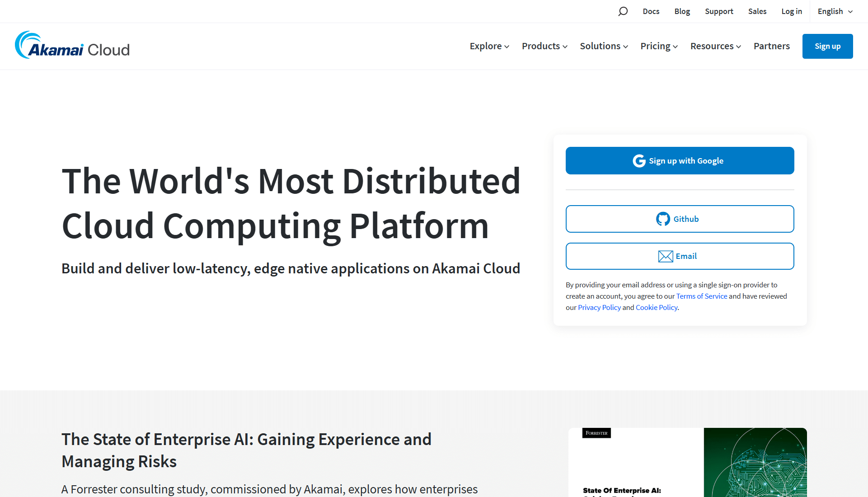Open the Resources dropdown
The image size is (868, 497).
(716, 46)
